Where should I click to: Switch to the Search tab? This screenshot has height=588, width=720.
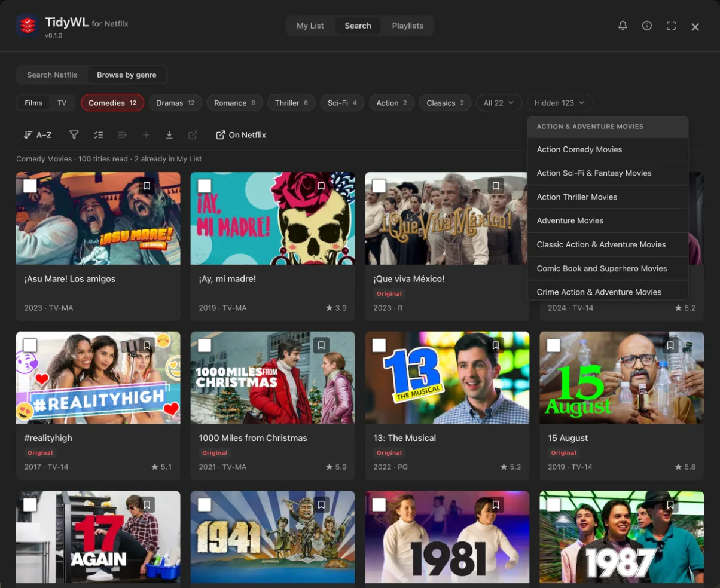pyautogui.click(x=358, y=26)
